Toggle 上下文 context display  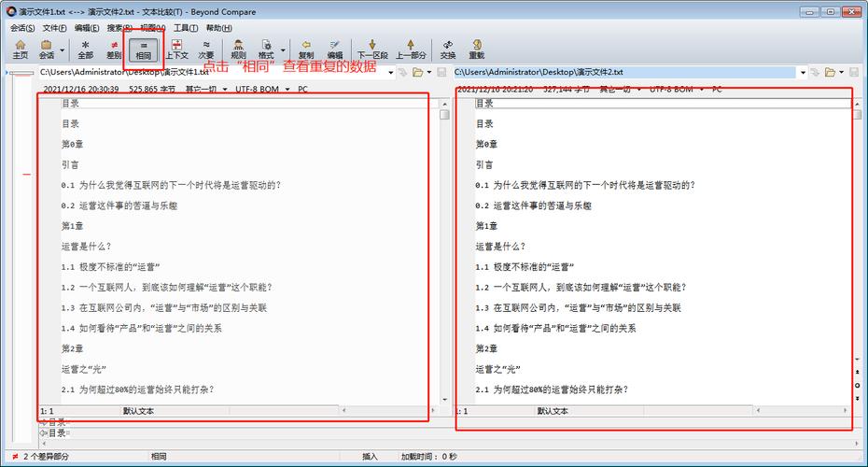pos(176,50)
